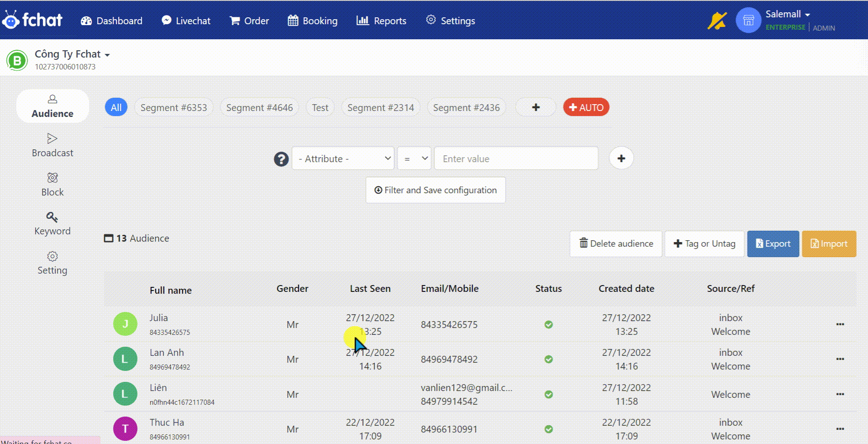This screenshot has width=868, height=444.
Task: Export the audience list
Action: coord(773,243)
